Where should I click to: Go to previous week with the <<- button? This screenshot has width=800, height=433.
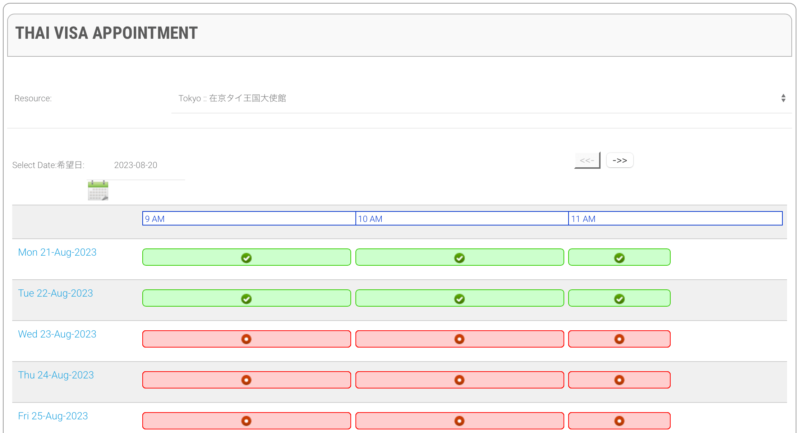[587, 160]
